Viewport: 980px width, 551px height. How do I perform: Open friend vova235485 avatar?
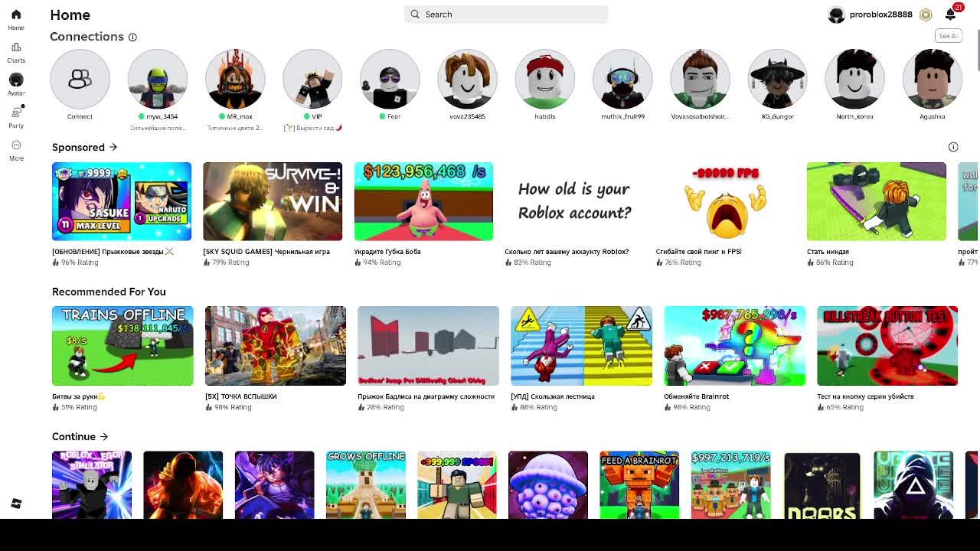point(467,79)
